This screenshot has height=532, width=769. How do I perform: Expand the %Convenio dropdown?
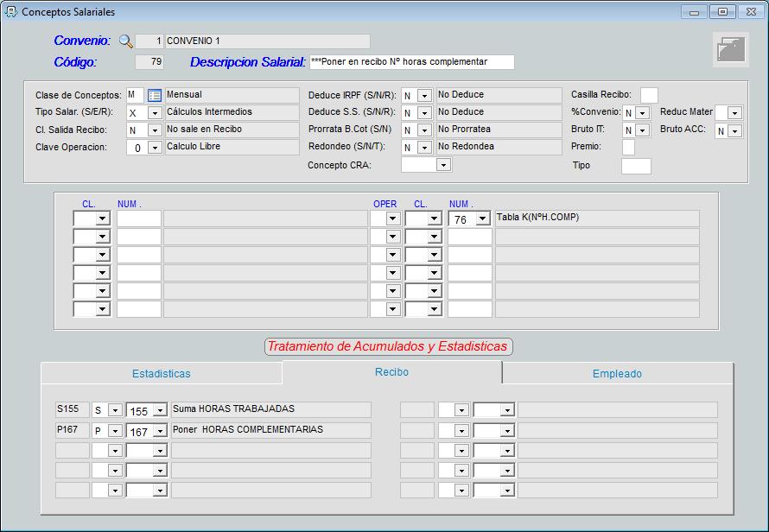pos(642,113)
